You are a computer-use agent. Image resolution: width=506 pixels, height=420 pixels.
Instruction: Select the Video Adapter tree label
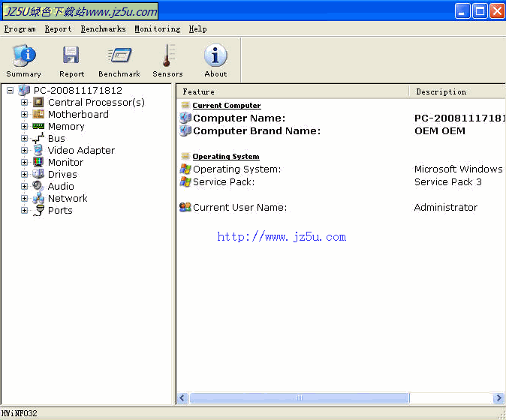(x=81, y=151)
